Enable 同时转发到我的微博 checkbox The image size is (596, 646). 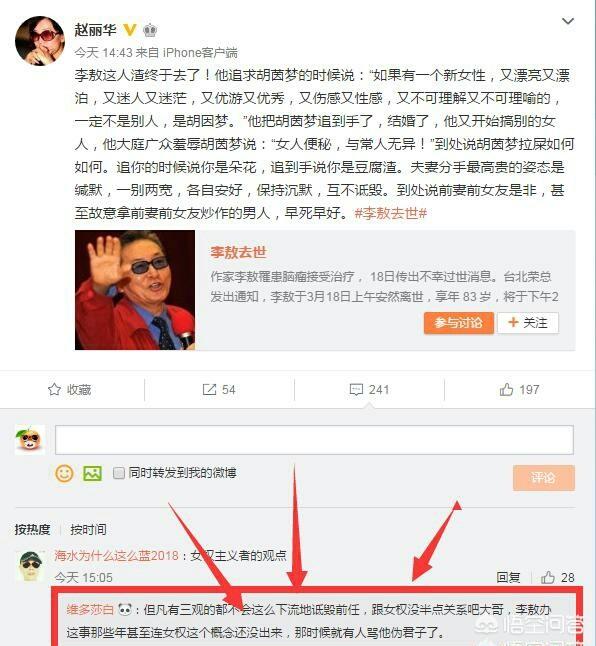(119, 473)
